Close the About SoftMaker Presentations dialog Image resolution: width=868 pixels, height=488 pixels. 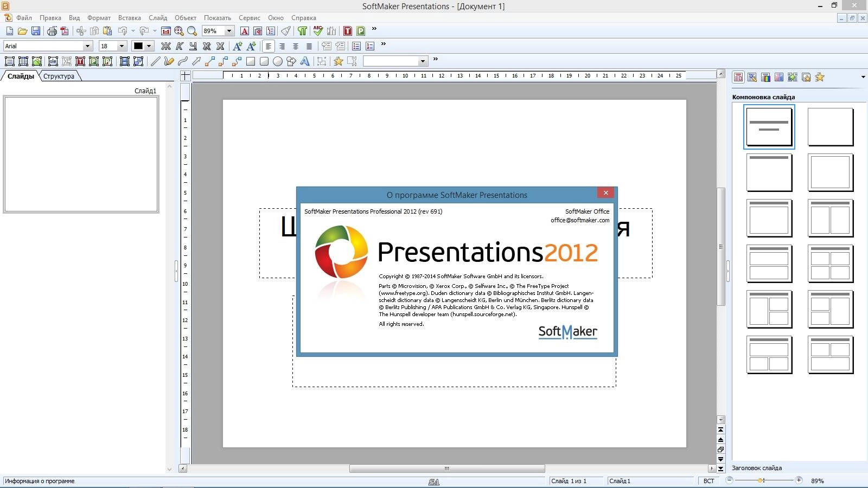tap(605, 192)
